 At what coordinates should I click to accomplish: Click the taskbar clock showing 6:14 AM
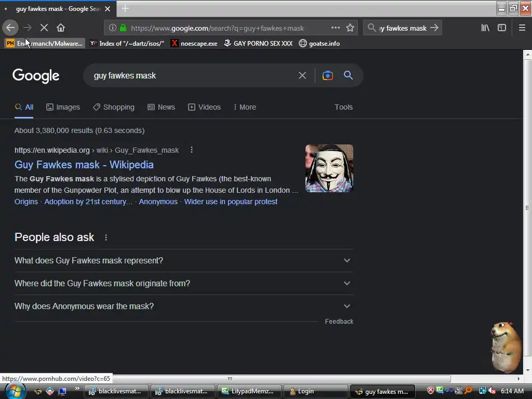(x=512, y=391)
